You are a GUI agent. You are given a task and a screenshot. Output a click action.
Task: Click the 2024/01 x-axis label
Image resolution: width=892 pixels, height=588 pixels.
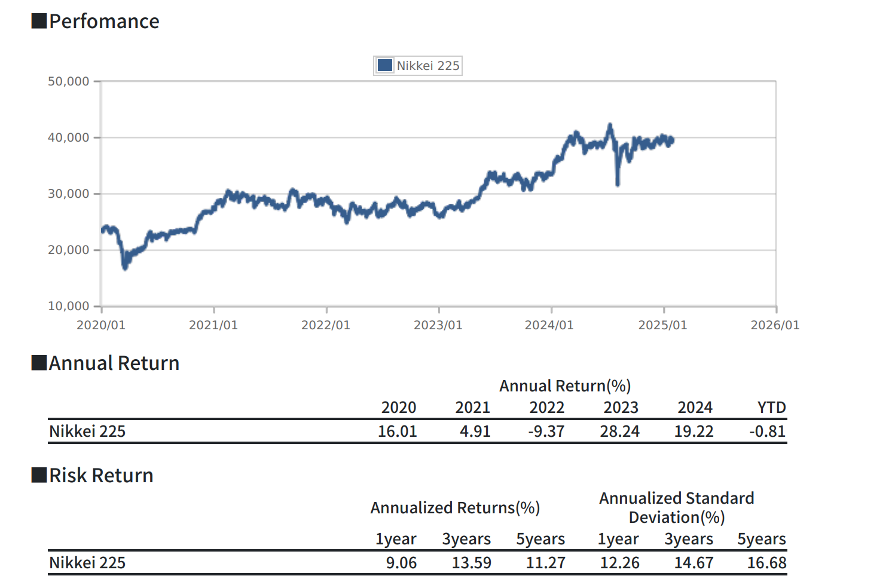[549, 325]
